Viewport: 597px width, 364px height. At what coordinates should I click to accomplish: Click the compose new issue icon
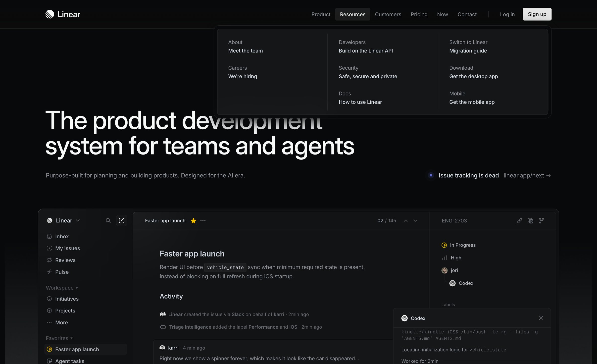point(122,220)
